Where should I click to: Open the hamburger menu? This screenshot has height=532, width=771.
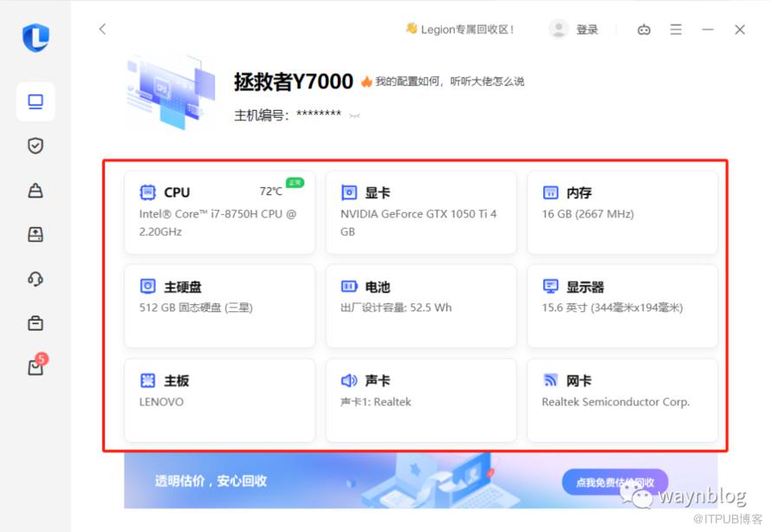click(676, 29)
